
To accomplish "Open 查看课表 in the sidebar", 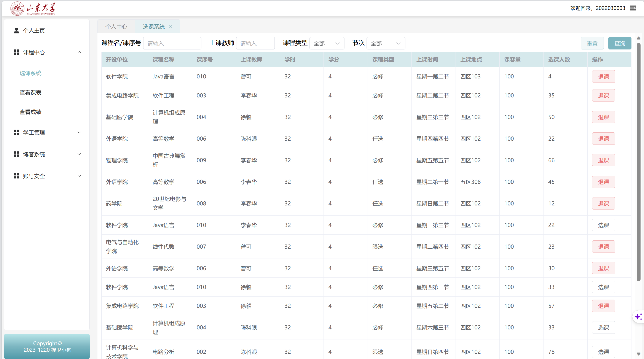I will click(x=30, y=92).
